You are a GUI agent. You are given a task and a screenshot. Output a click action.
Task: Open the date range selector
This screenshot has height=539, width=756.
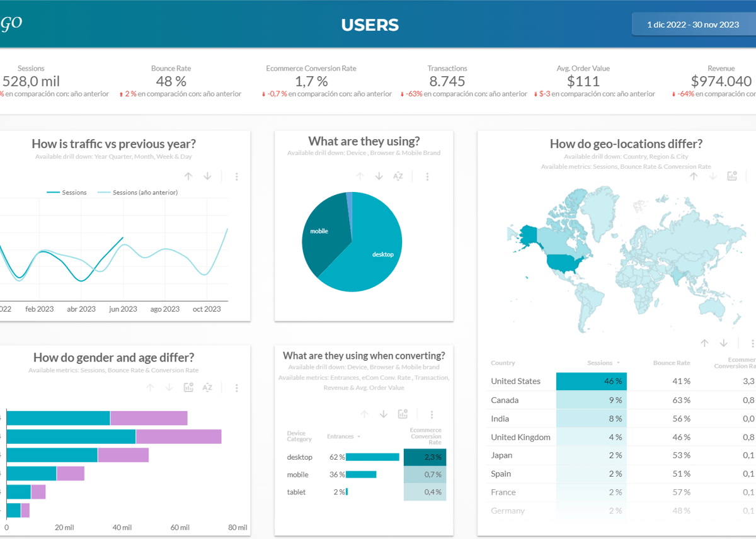coord(693,25)
